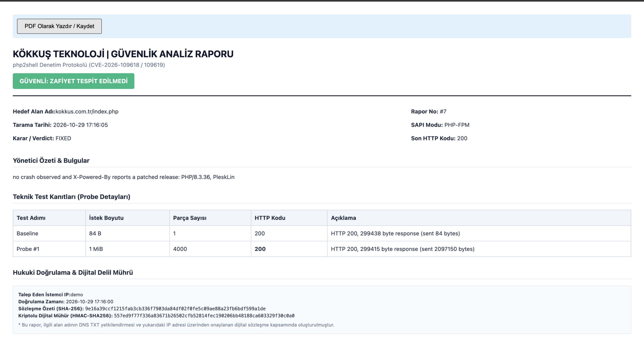
Task: Click the summary line mentioning PHP/8.3.36, PleskLin
Action: 124,177
